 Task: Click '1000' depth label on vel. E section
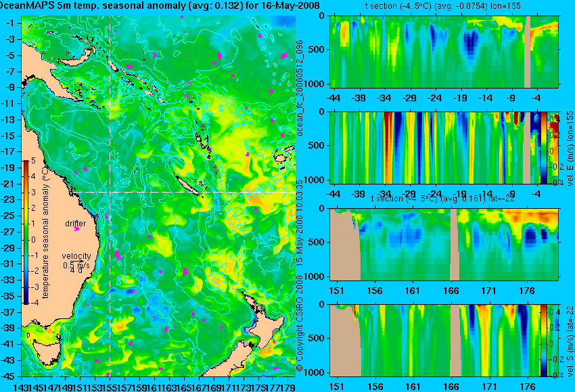[315, 180]
